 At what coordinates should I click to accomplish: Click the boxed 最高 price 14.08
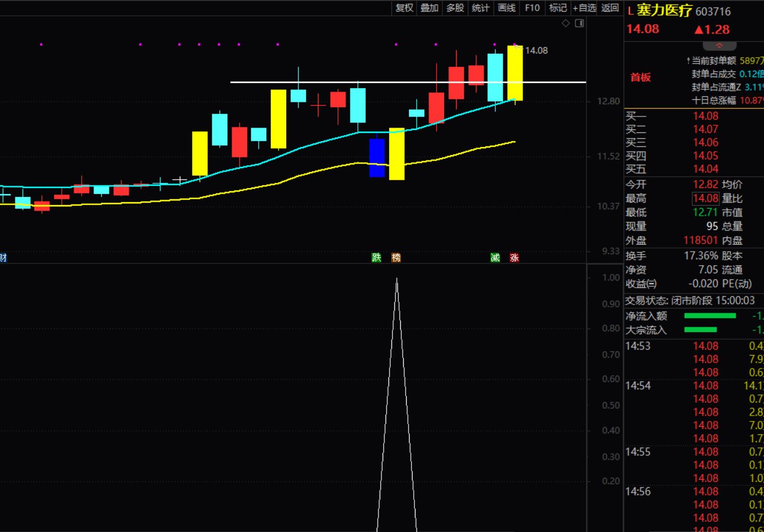coord(705,198)
